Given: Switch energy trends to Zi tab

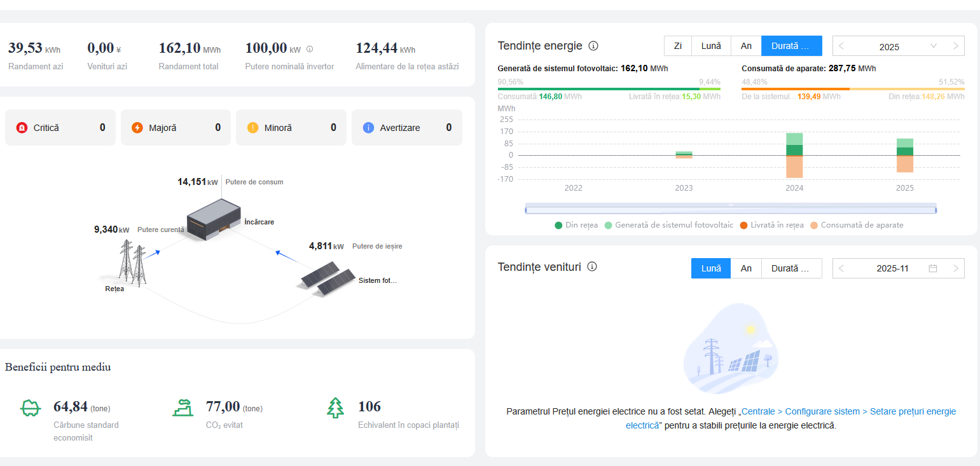Looking at the screenshot, I should pos(678,46).
